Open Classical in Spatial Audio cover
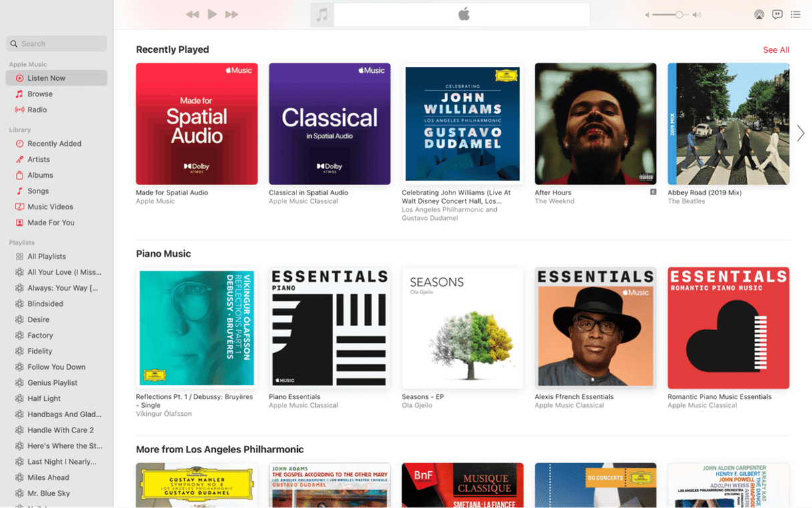Viewport: 812px width, 508px height. point(330,124)
